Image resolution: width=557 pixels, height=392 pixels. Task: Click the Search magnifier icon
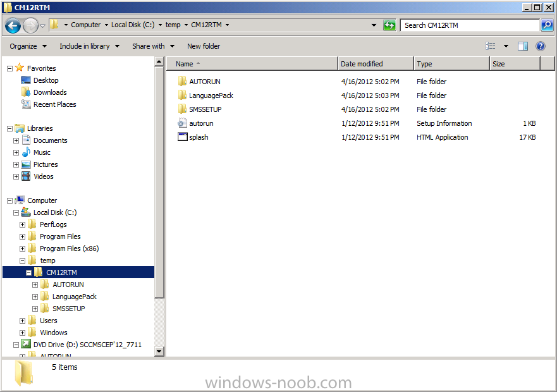pyautogui.click(x=547, y=25)
